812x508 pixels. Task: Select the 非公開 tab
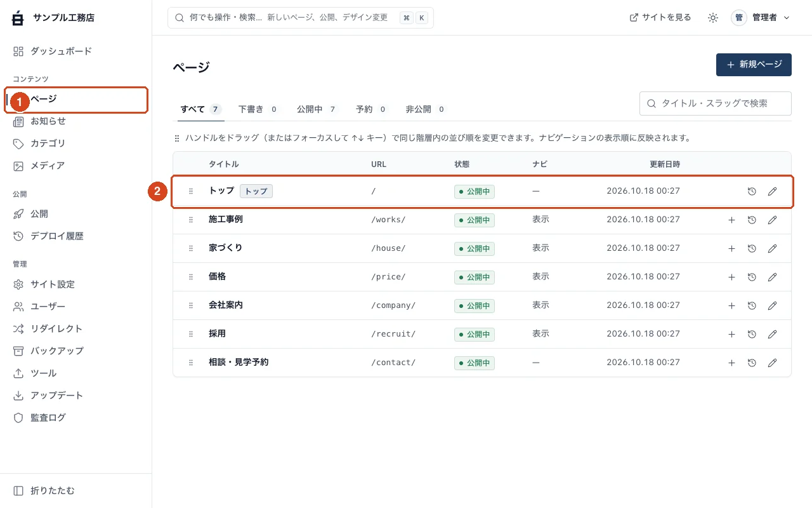(426, 109)
